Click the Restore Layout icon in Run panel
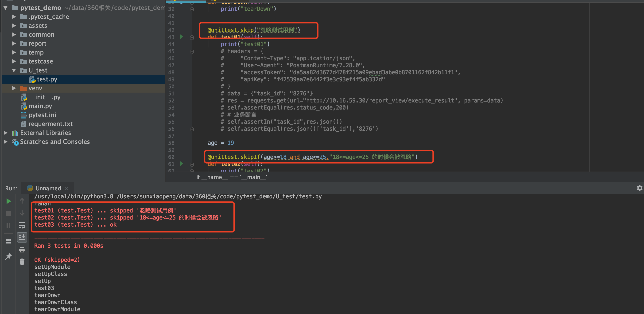Screen dimensions: 644x314 (x=8, y=241)
